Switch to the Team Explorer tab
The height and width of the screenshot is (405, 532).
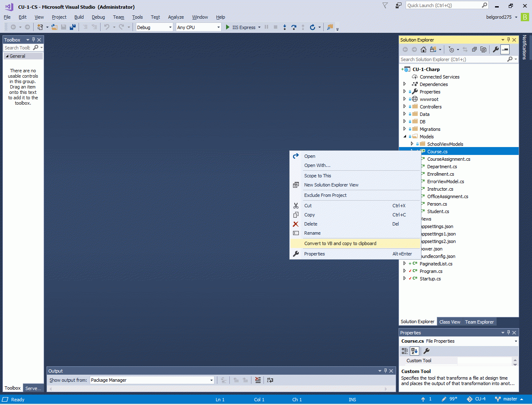pyautogui.click(x=479, y=322)
